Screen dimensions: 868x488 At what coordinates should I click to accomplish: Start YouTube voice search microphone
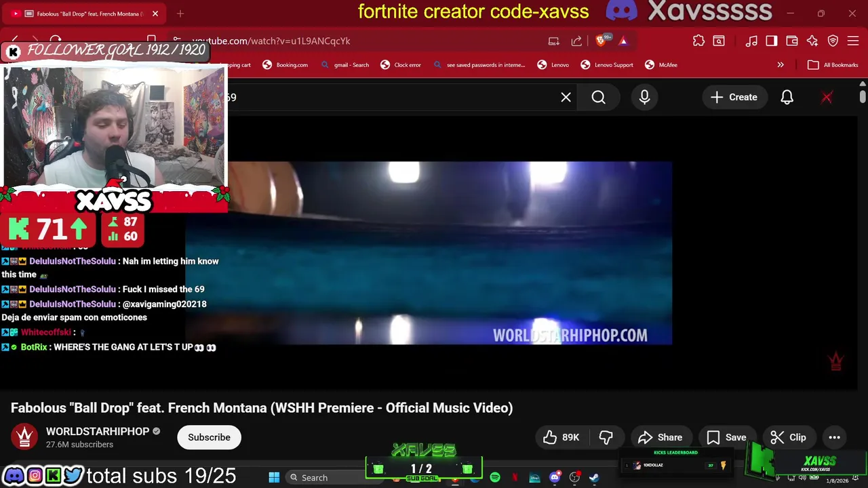coord(644,98)
